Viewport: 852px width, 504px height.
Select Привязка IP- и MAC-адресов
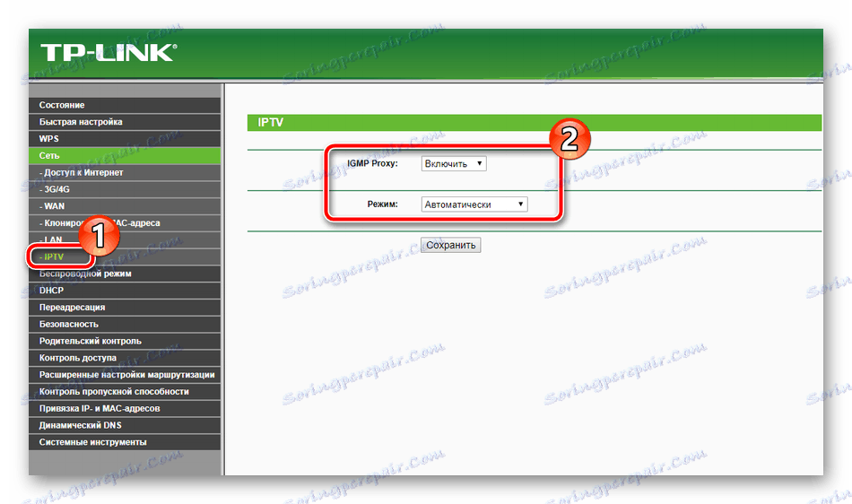(x=125, y=408)
